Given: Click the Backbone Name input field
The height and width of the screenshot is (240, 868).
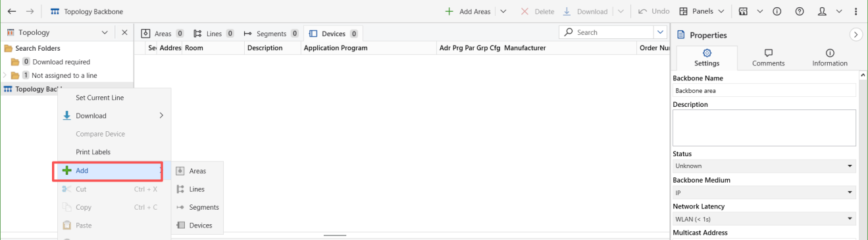Looking at the screenshot, I should [764, 90].
